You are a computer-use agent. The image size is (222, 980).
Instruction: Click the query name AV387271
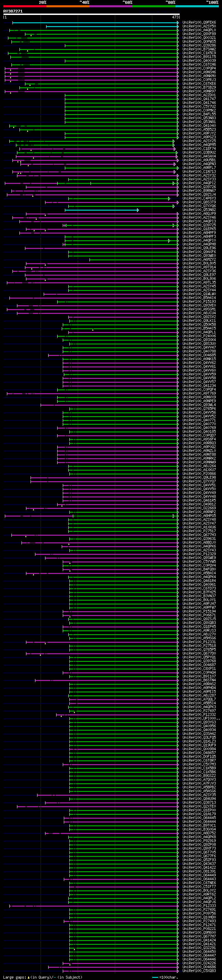tap(13, 11)
